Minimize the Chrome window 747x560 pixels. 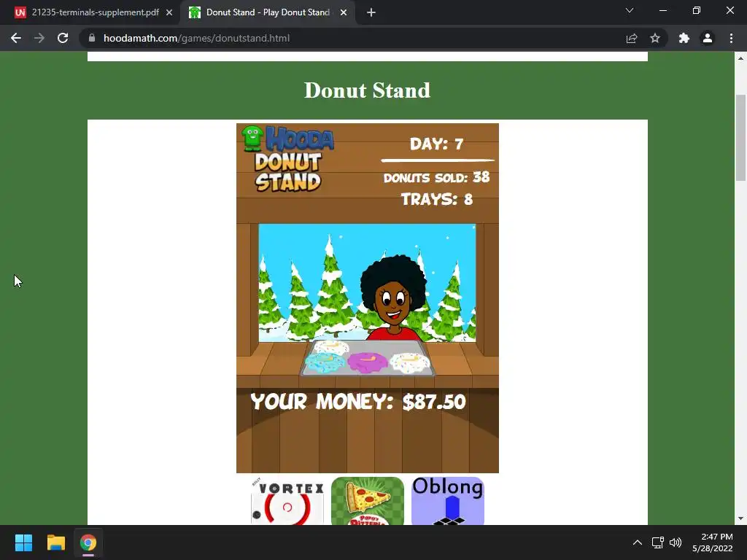click(663, 10)
